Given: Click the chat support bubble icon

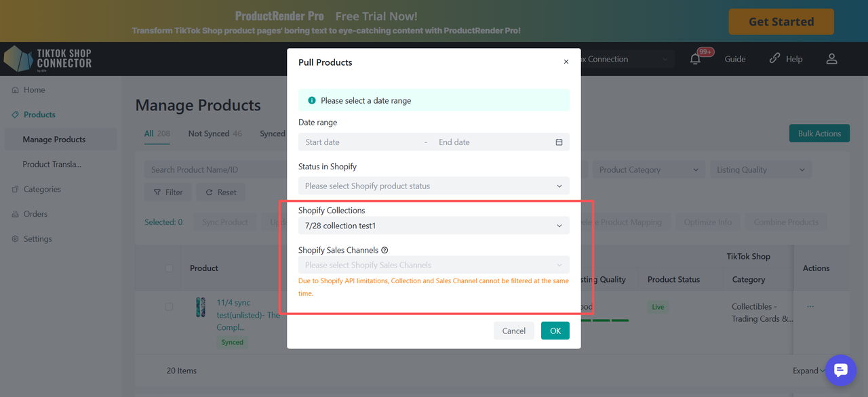Looking at the screenshot, I should 841,370.
